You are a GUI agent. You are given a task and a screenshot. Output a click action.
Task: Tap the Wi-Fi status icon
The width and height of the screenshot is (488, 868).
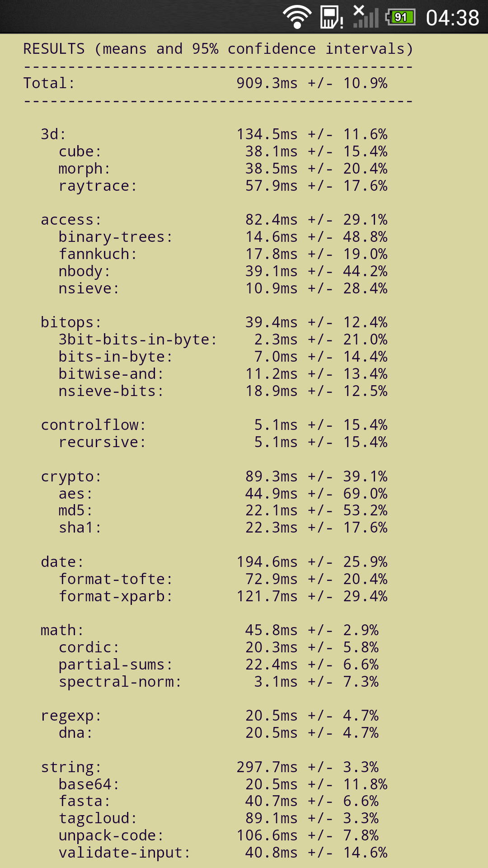pos(297,17)
